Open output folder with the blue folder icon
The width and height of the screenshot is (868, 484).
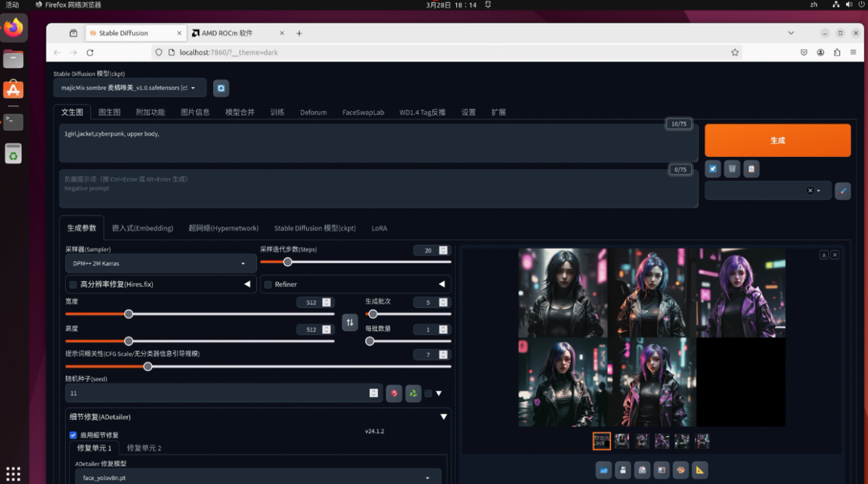(604, 470)
